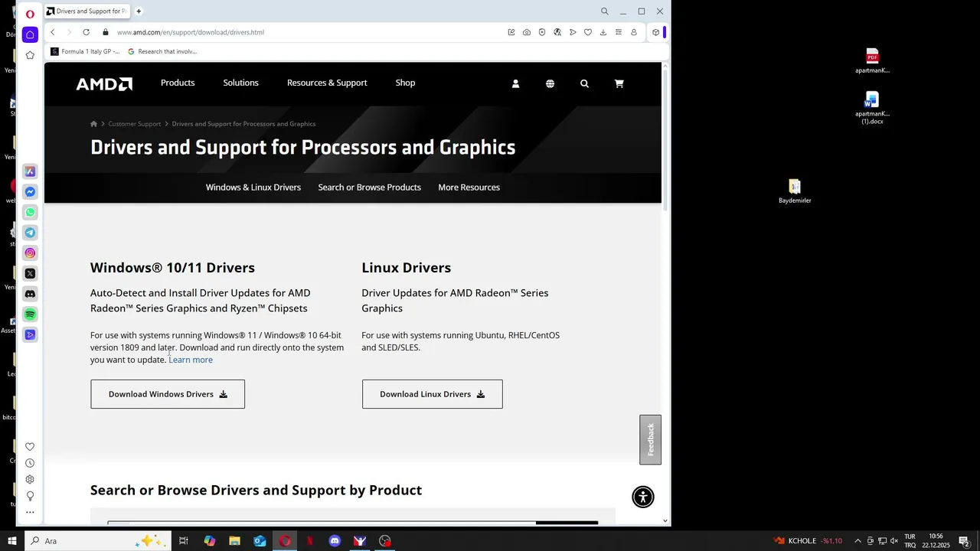Open Opera ad blocker shield icon

[x=542, y=32]
